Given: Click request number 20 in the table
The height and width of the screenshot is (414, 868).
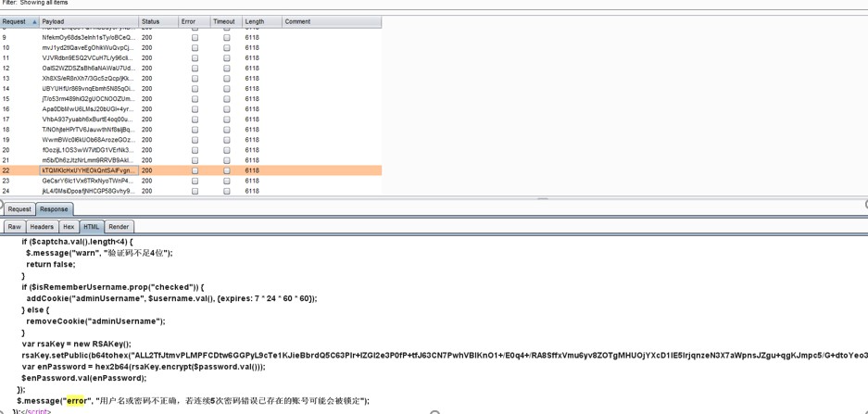Looking at the screenshot, I should pyautogui.click(x=6, y=150).
